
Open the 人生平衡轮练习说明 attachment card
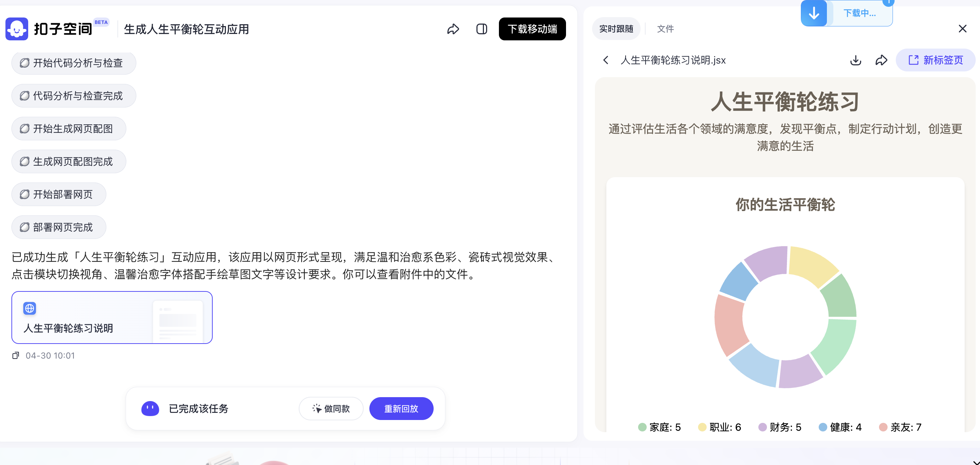[x=112, y=317]
